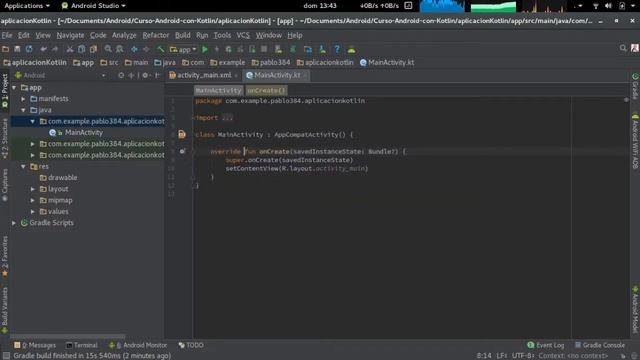The width and height of the screenshot is (640, 360).
Task: Toggle the Project tool window side tab
Action: pyautogui.click(x=5, y=91)
